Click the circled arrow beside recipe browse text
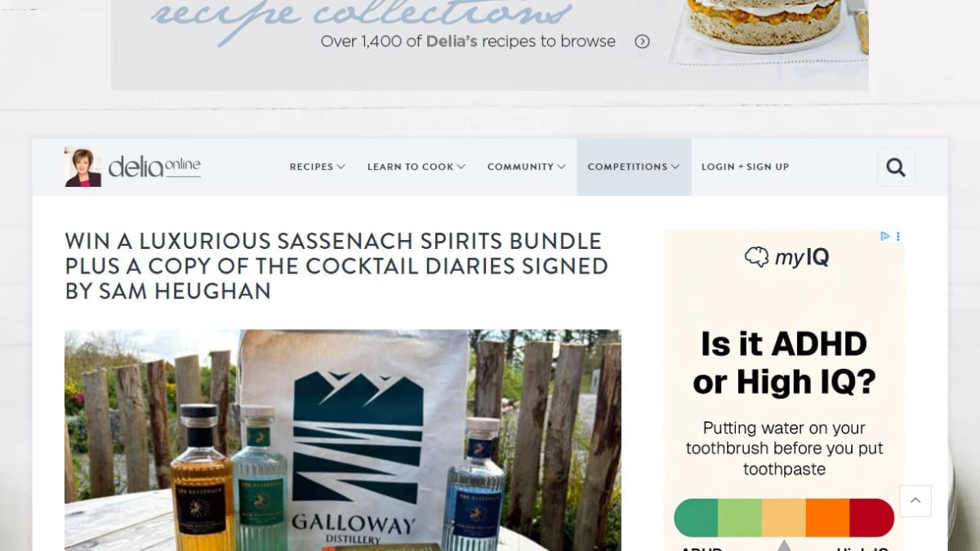 coord(643,42)
